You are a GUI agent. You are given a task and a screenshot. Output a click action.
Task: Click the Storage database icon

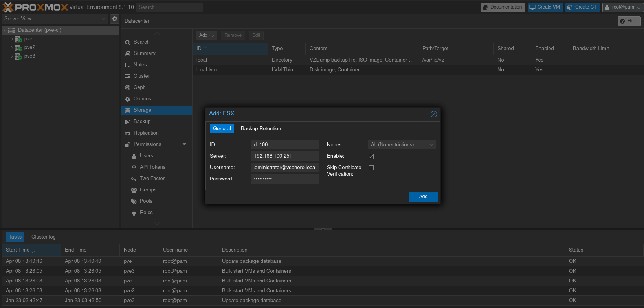point(128,111)
